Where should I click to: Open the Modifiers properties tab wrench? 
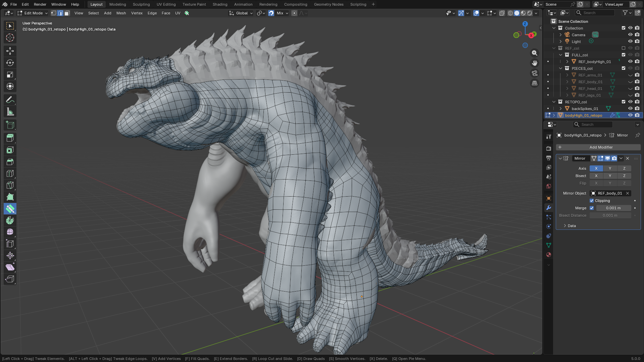[x=549, y=208]
